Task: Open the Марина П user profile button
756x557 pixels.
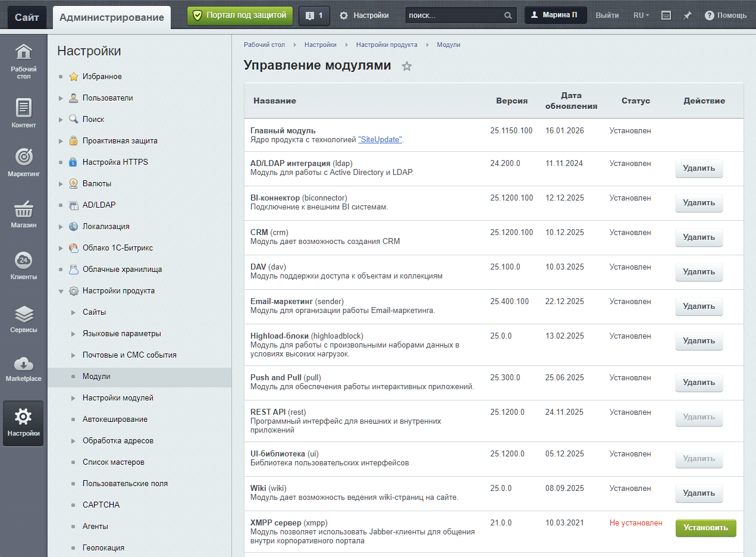Action: [x=556, y=15]
